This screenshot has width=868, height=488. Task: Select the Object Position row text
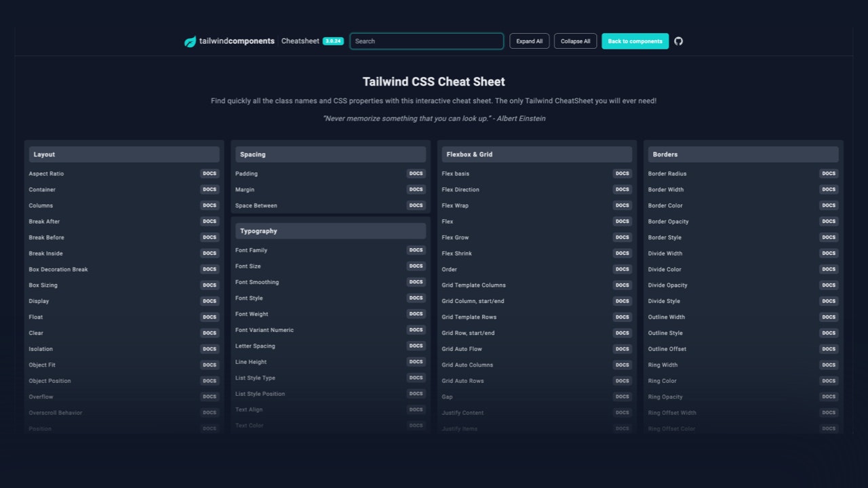[50, 381]
